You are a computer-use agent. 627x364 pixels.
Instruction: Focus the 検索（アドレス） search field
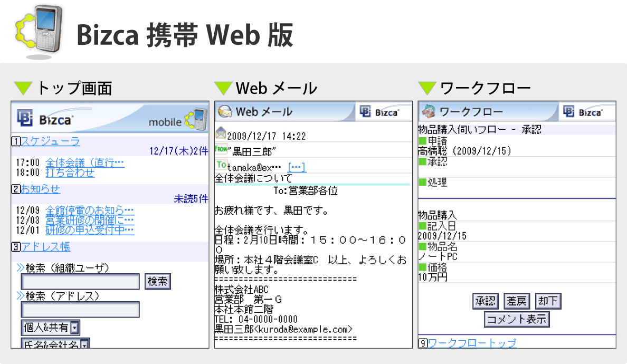[x=80, y=310]
